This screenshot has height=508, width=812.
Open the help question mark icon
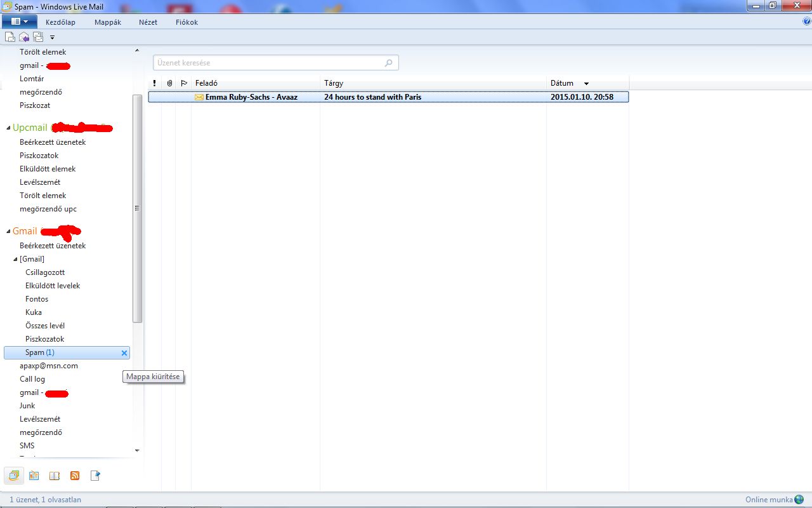click(807, 21)
